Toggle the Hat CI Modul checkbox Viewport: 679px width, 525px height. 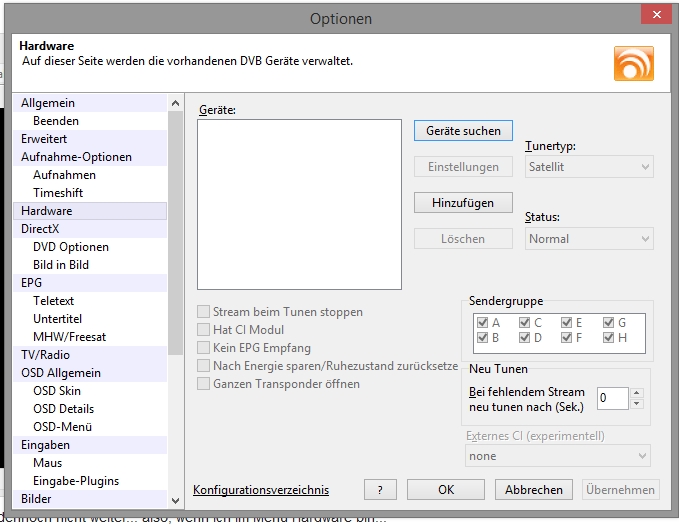(x=205, y=330)
